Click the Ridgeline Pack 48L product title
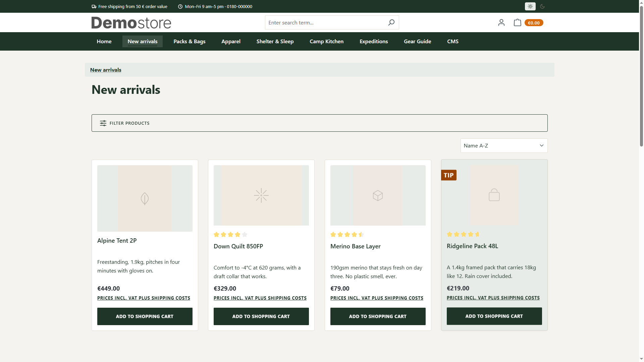 pyautogui.click(x=472, y=246)
